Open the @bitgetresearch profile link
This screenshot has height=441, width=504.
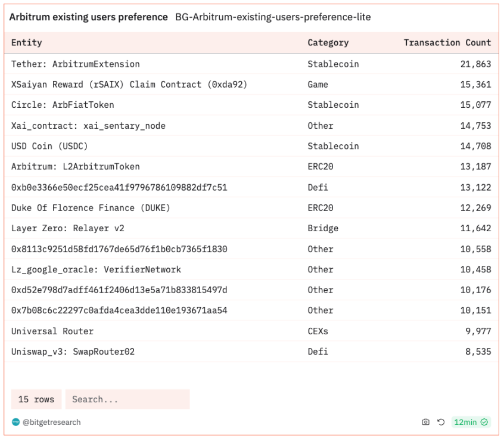point(51,422)
